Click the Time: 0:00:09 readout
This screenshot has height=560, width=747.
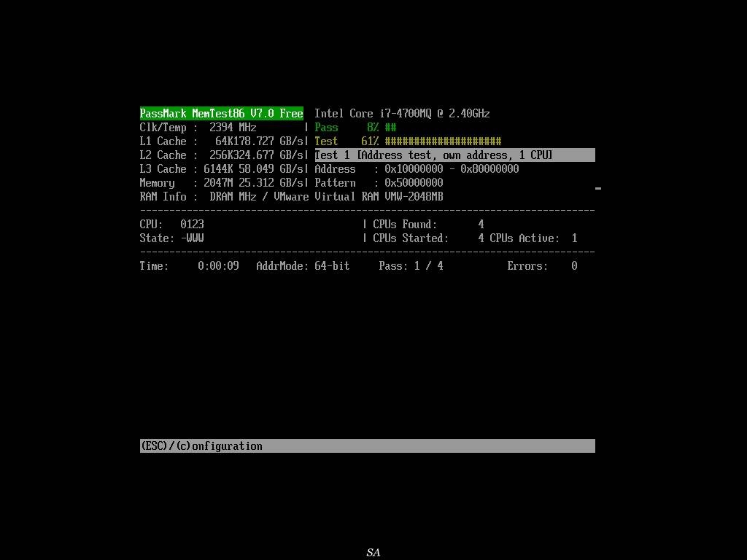coord(190,265)
